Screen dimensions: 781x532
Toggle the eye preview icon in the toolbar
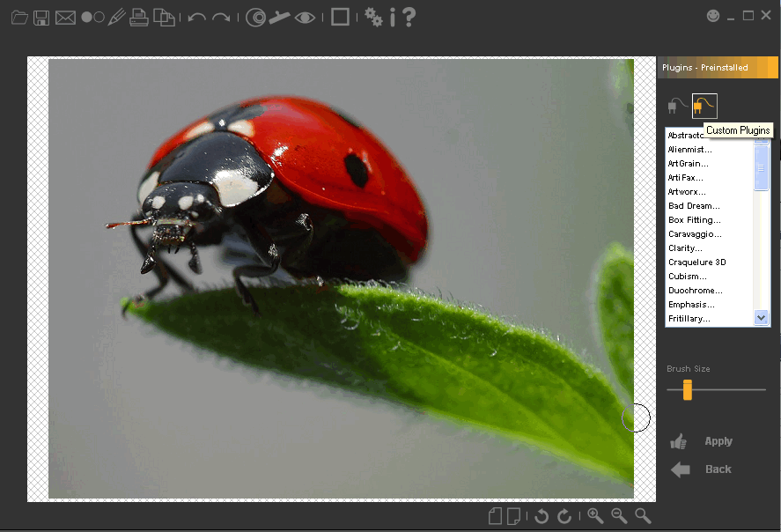pyautogui.click(x=305, y=18)
